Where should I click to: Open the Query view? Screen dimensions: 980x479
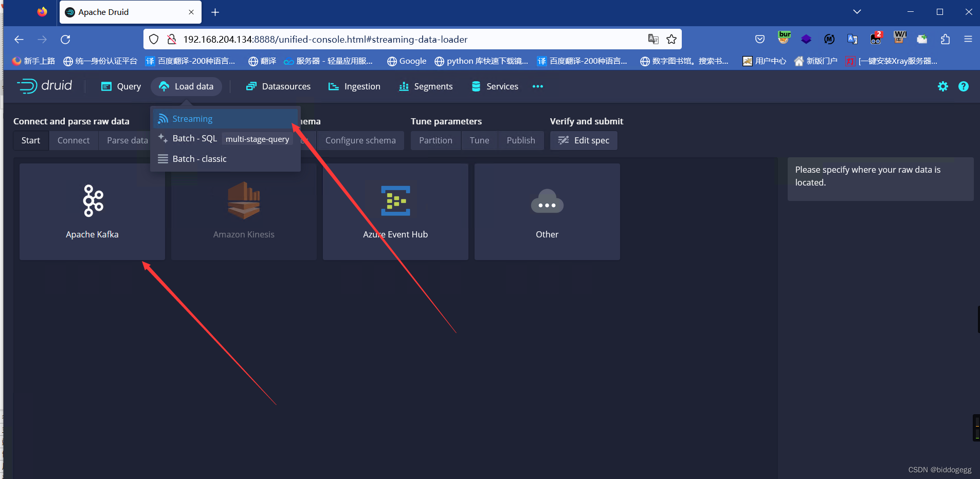coord(121,86)
